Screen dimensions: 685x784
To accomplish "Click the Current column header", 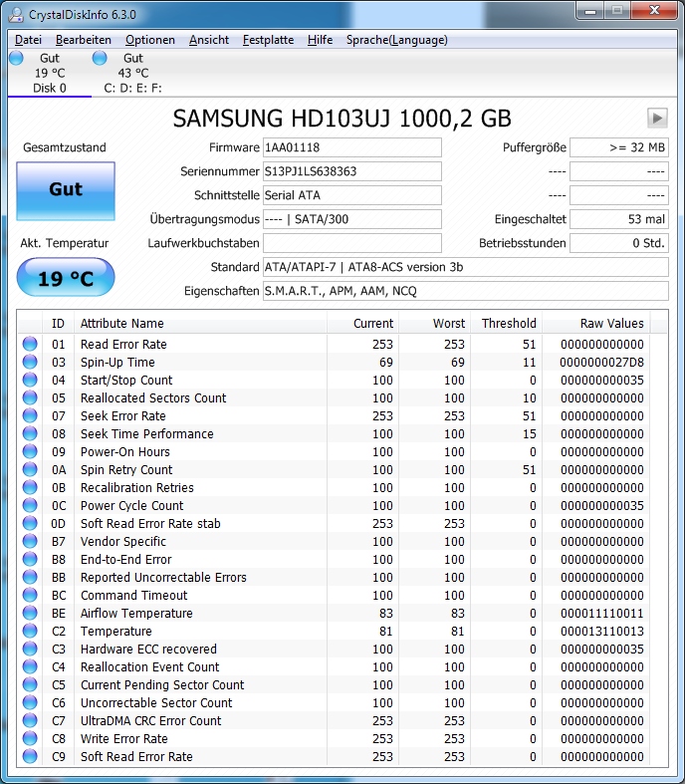I will [x=362, y=324].
